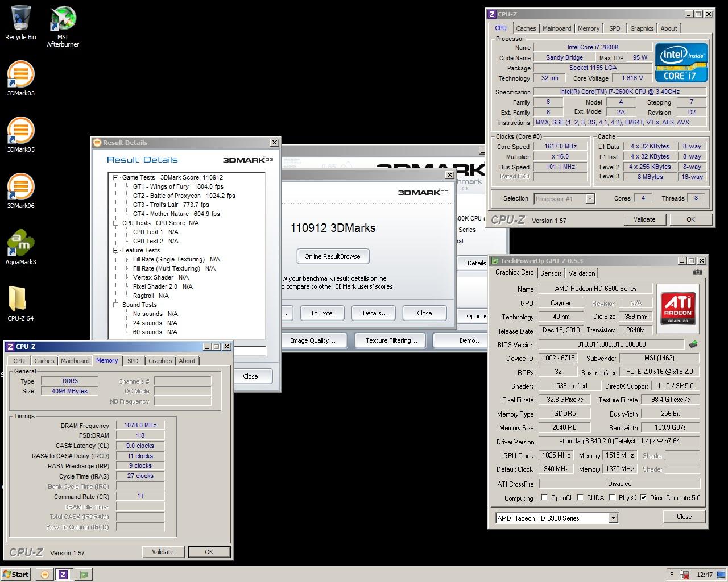
Task: Toggle the DirectCompute 5.0 checkbox
Action: [x=643, y=497]
